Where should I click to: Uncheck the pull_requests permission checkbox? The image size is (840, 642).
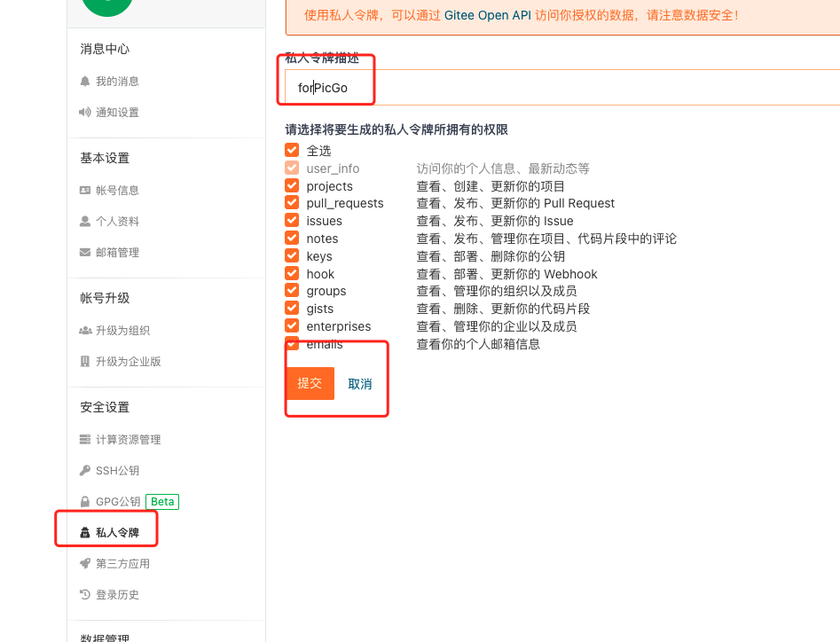tap(292, 202)
